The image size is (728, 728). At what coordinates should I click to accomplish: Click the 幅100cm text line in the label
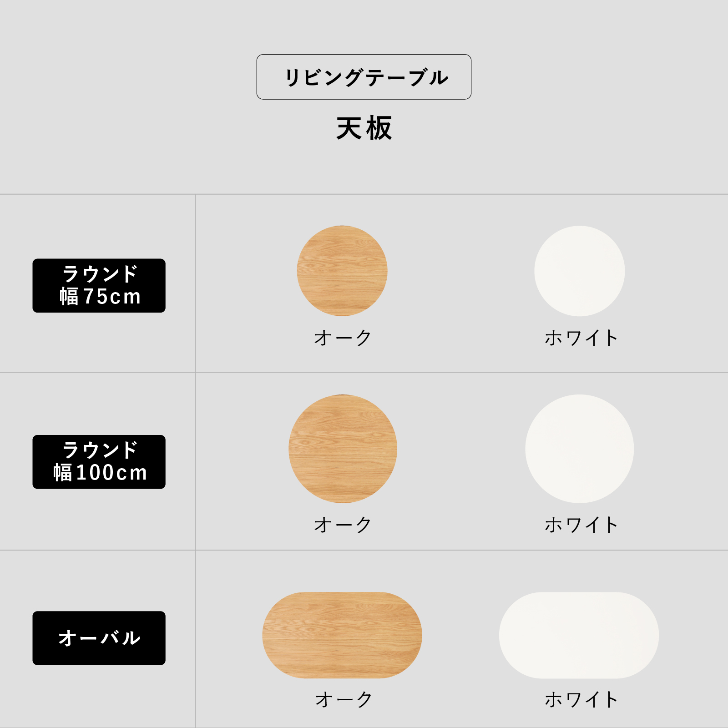(x=100, y=473)
